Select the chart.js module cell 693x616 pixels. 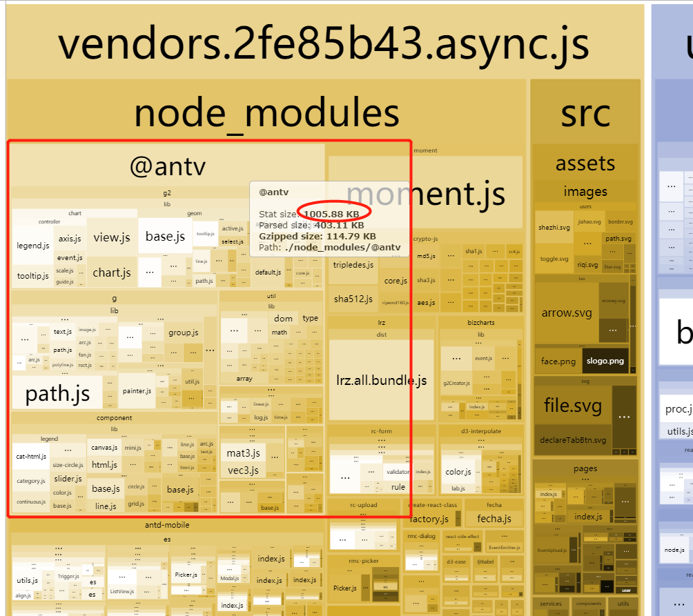[x=112, y=272]
